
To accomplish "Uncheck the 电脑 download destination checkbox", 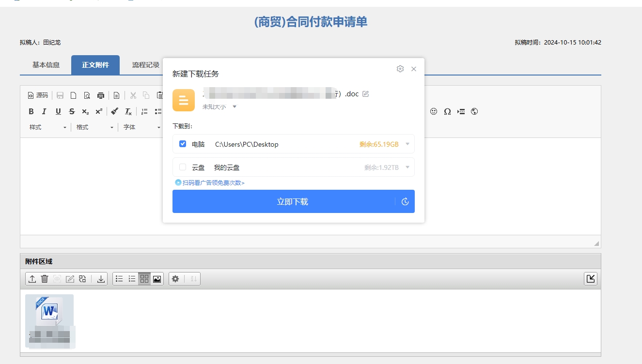I will pyautogui.click(x=183, y=144).
